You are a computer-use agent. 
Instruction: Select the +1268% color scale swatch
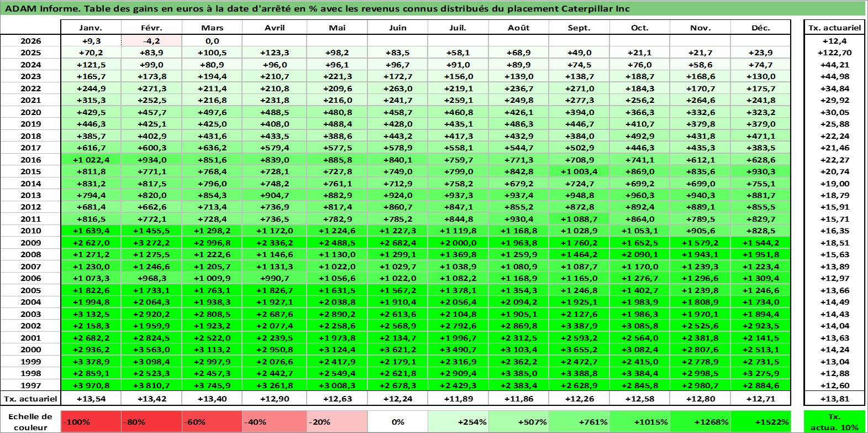pos(700,421)
